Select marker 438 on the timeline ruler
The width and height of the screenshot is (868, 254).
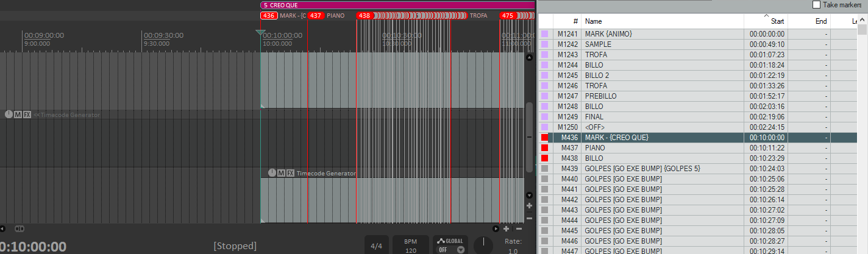(365, 16)
